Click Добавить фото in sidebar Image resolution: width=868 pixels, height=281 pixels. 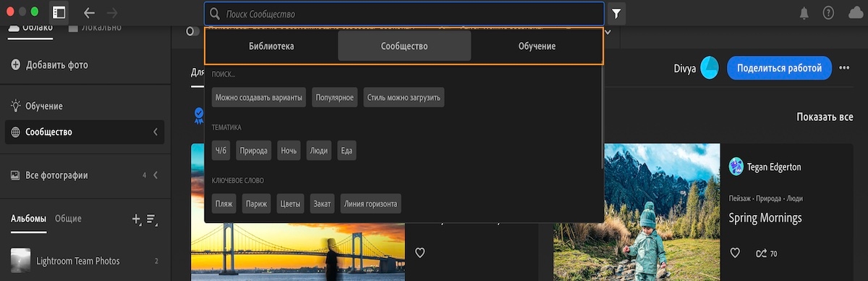click(57, 65)
